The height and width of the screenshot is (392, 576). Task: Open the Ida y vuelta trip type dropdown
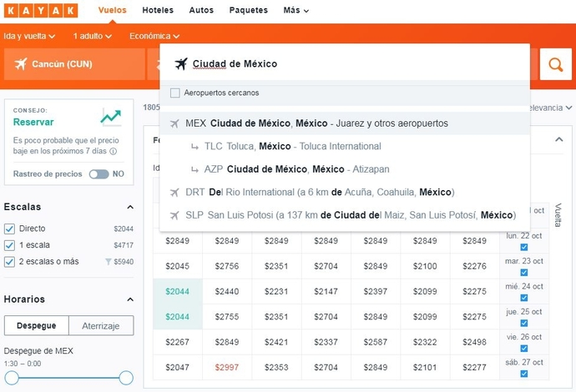[x=29, y=36]
